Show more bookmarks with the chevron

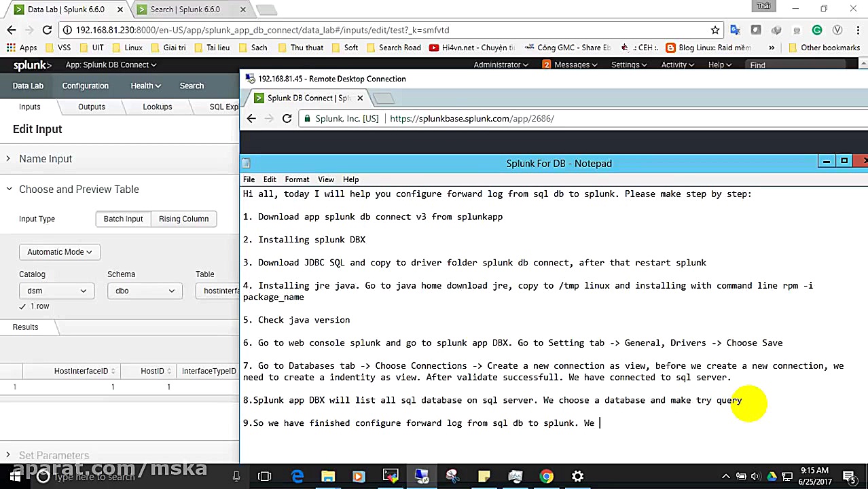(x=772, y=48)
